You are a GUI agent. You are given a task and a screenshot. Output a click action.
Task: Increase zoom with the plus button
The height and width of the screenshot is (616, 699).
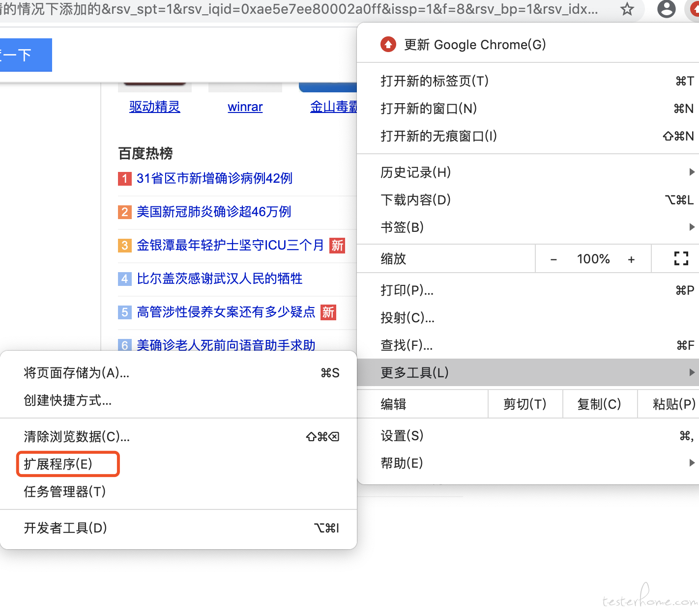pos(631,259)
